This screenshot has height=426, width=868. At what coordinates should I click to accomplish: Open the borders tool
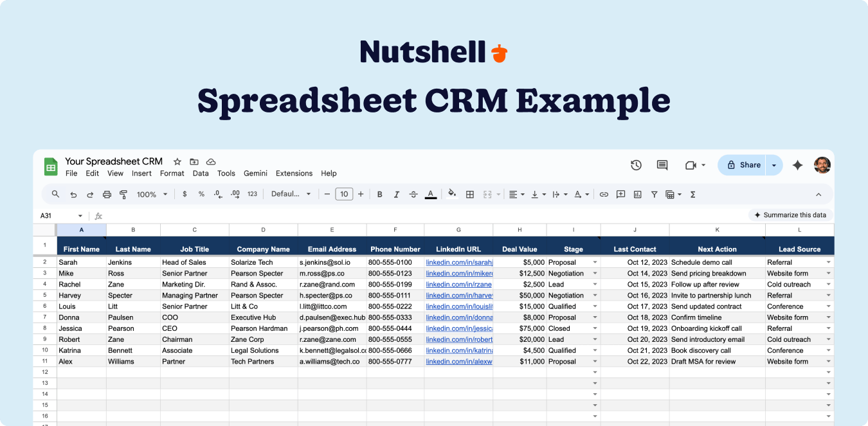tap(470, 194)
